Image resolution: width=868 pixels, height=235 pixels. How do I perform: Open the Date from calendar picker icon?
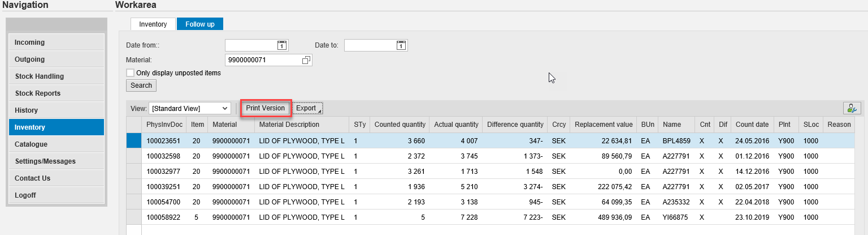[282, 45]
